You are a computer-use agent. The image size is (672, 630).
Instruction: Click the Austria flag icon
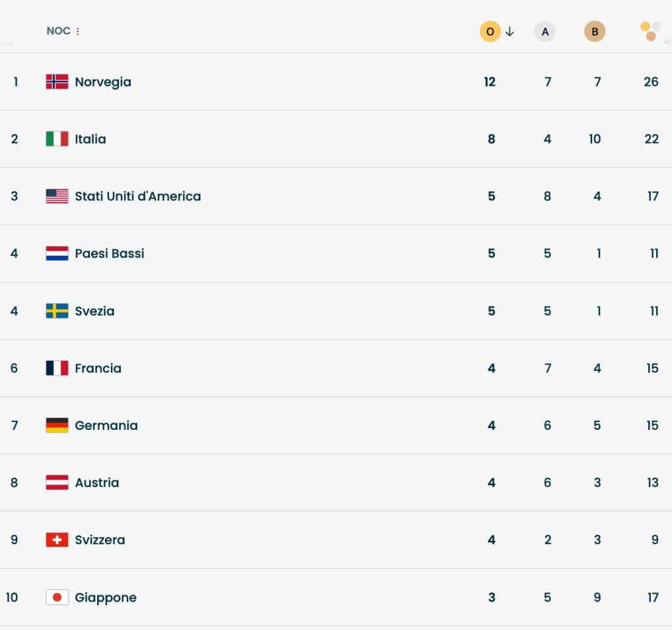click(57, 482)
